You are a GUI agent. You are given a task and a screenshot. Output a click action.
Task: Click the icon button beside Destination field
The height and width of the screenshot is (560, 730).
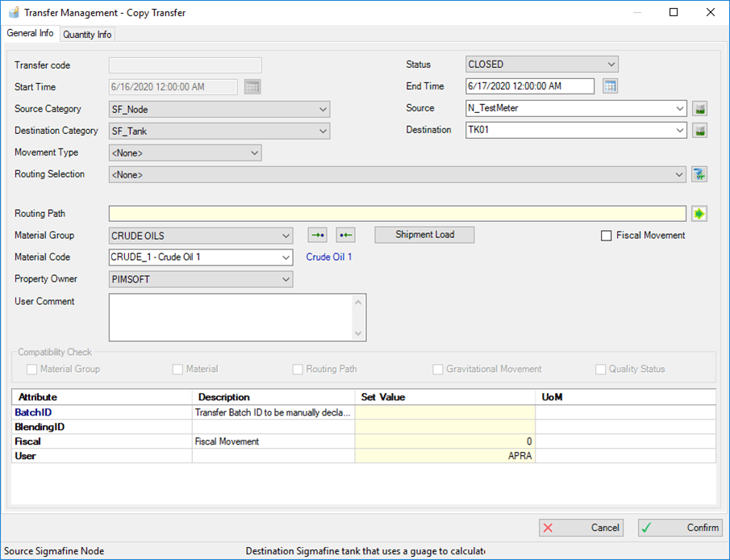pos(699,131)
